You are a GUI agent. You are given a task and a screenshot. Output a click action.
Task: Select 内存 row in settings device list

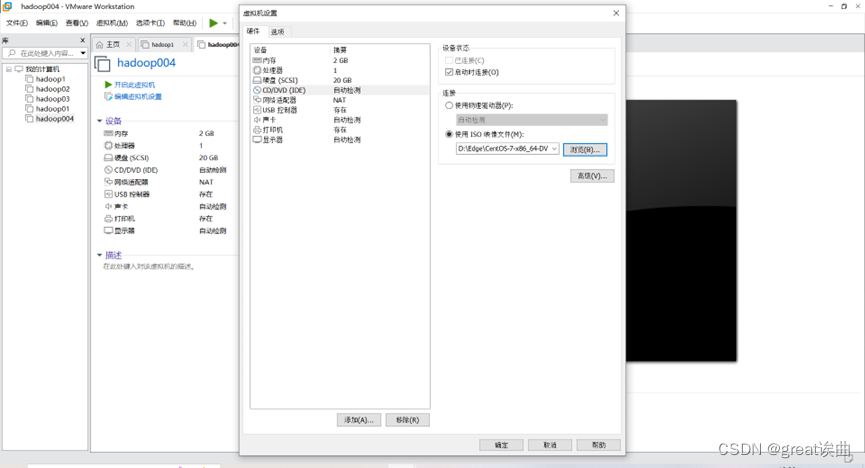tap(340, 60)
